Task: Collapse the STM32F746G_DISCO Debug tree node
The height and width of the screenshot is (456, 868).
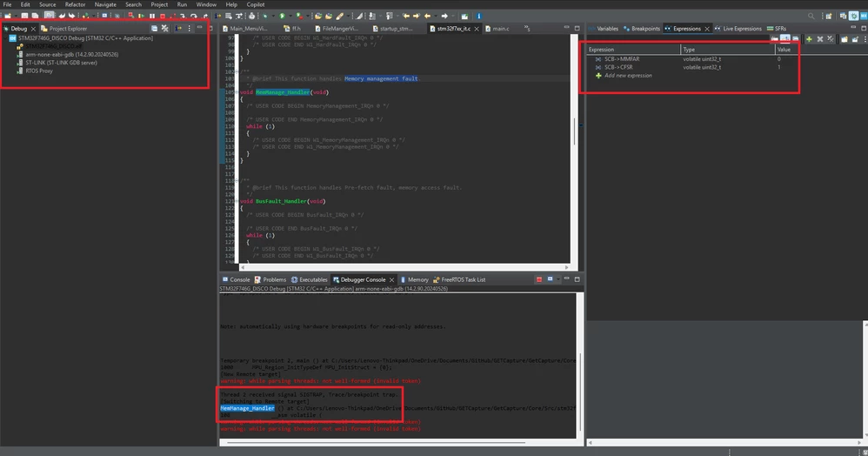Action: click(x=5, y=38)
